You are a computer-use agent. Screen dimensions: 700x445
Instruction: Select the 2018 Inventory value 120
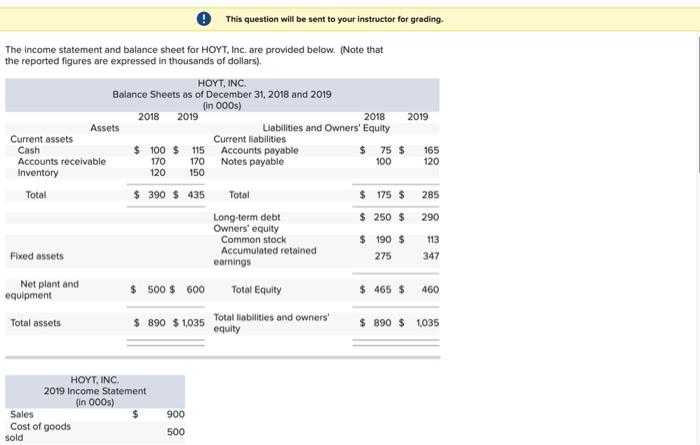pos(158,173)
